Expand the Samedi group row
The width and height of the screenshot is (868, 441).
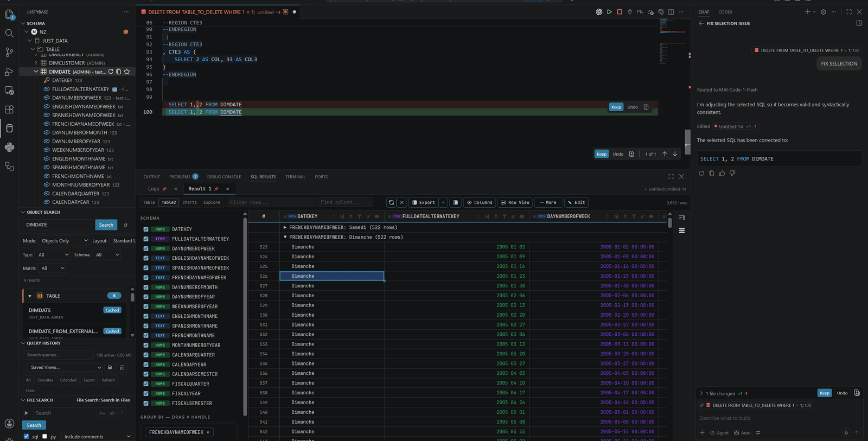click(x=285, y=227)
